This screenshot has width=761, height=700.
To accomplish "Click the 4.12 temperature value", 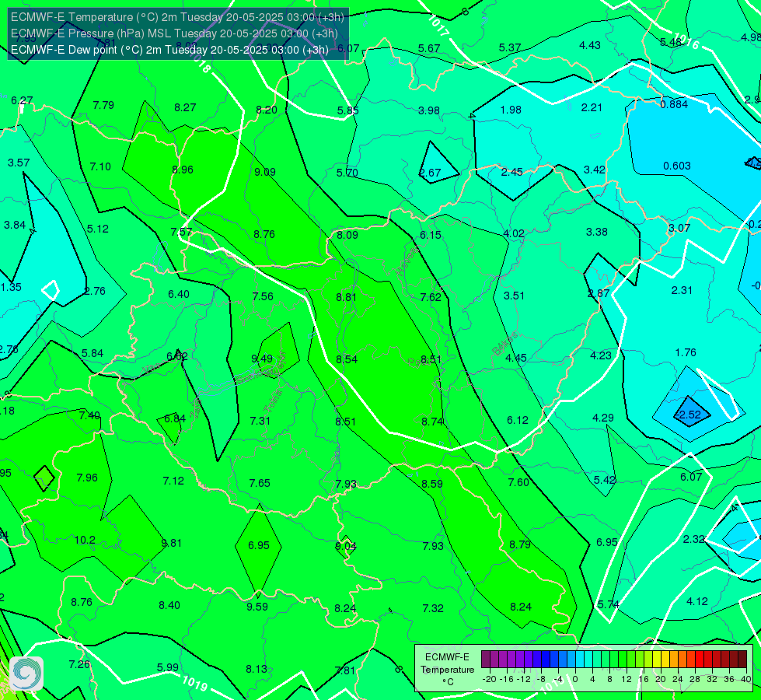I will 697,601.
